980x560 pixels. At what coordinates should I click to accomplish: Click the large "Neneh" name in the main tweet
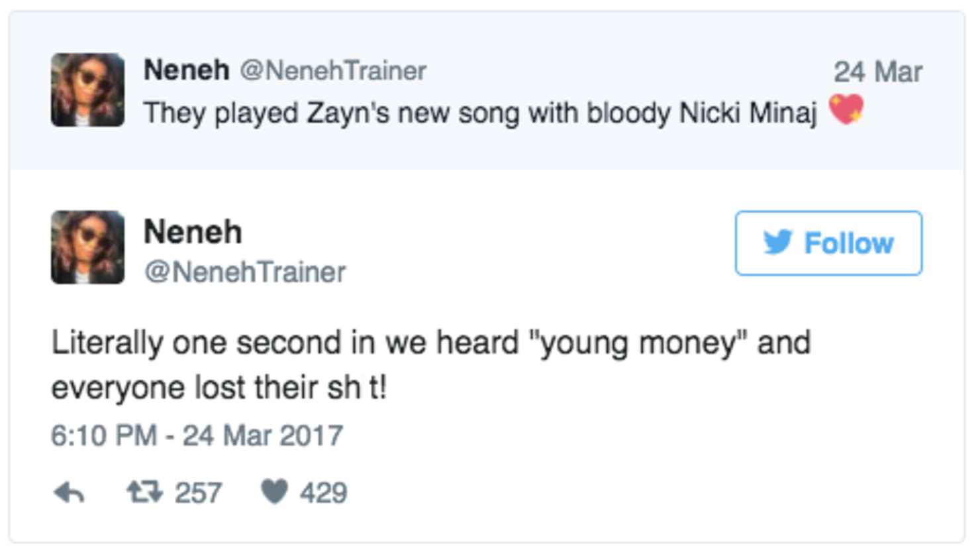(x=193, y=232)
